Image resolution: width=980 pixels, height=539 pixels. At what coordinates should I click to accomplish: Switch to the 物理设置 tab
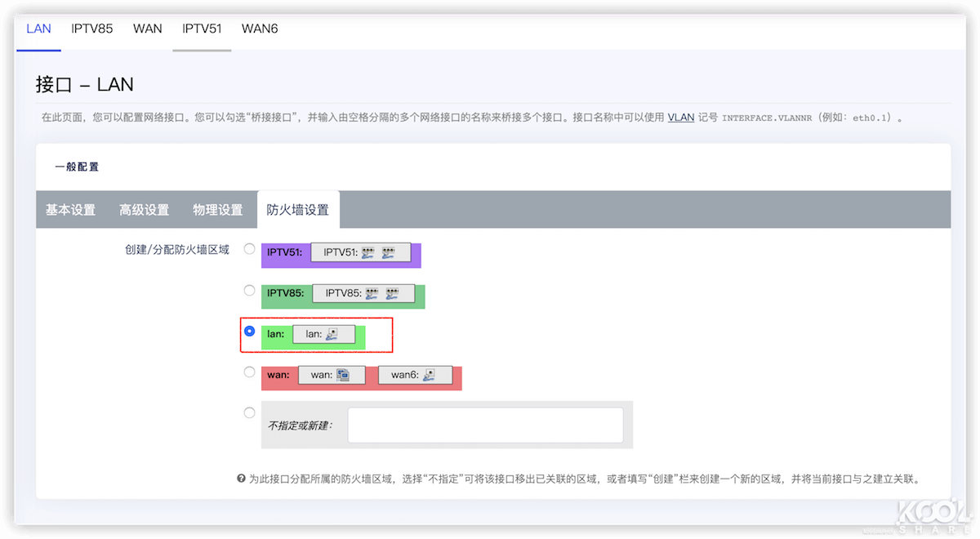tap(218, 209)
